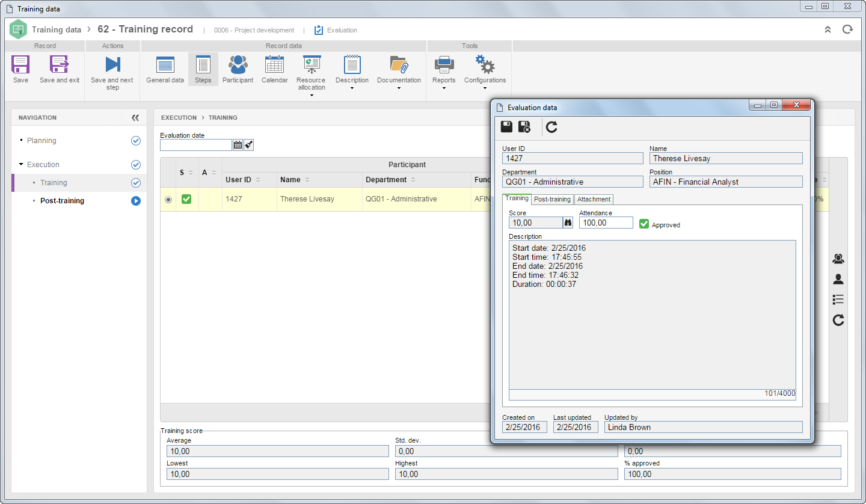Click the Save and next step icon

[112, 64]
